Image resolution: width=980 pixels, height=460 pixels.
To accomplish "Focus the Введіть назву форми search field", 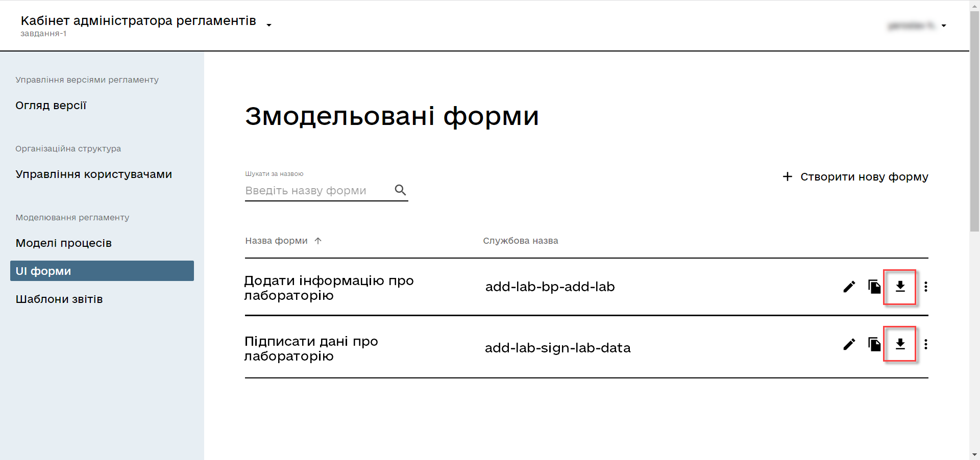I will (x=316, y=191).
